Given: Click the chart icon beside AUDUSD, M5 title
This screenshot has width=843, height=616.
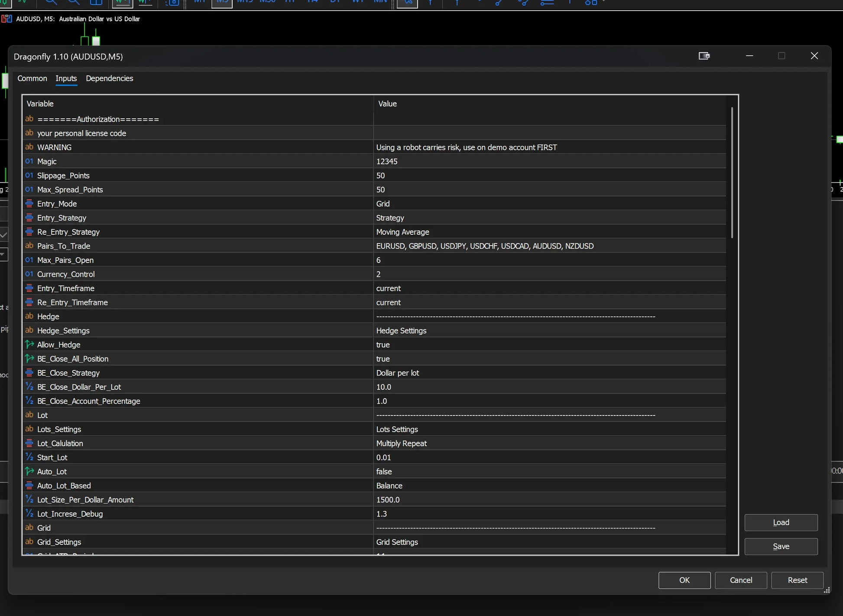Looking at the screenshot, I should [x=6, y=19].
